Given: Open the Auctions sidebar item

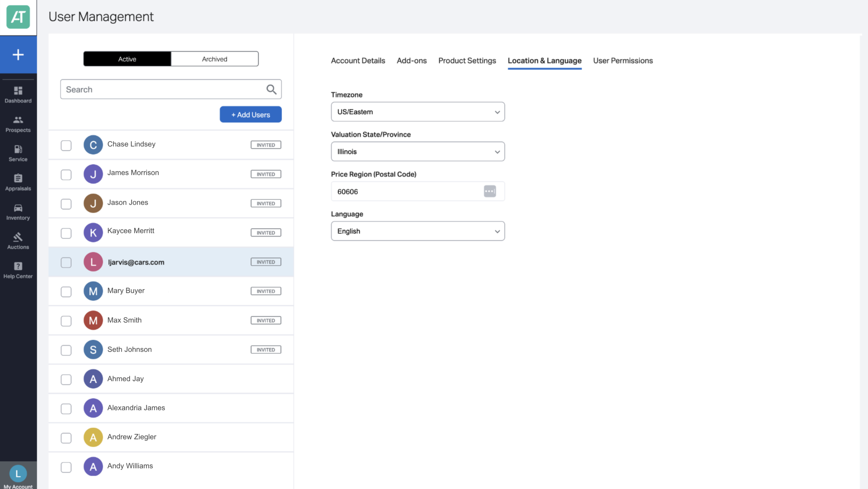Looking at the screenshot, I should point(18,241).
